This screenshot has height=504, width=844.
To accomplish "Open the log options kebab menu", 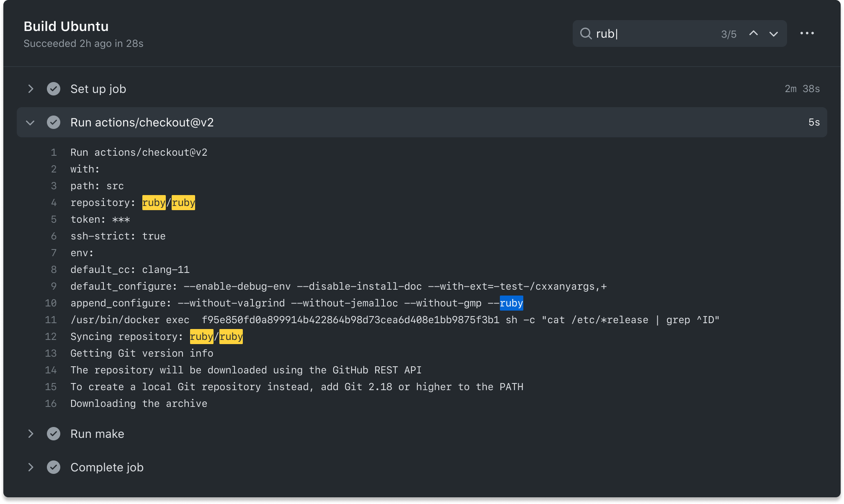I will tap(807, 33).
